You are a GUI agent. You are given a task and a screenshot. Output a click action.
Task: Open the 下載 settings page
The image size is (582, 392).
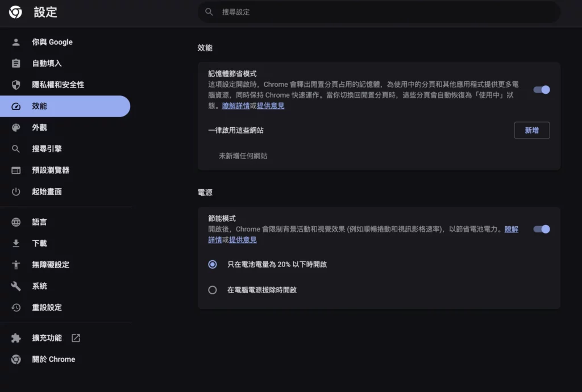point(65,243)
